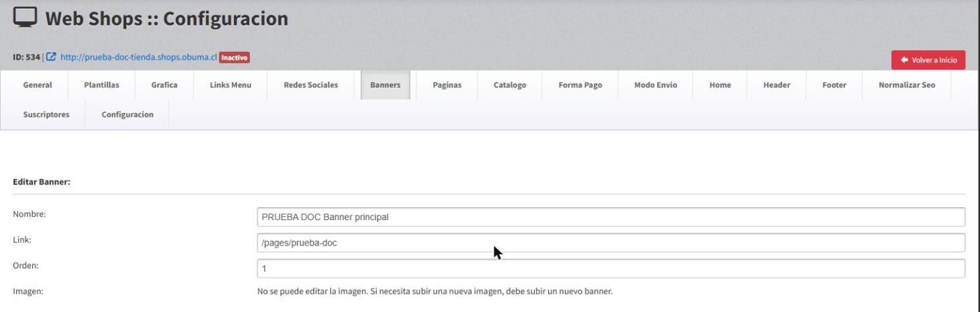This screenshot has width=980, height=312.
Task: Focus the Nombre input field
Action: 611,217
